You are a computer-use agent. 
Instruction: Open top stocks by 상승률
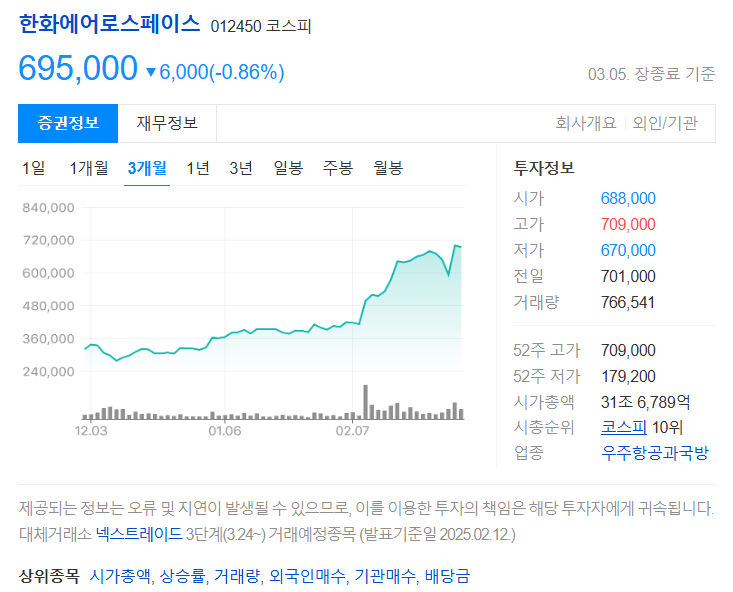click(182, 576)
